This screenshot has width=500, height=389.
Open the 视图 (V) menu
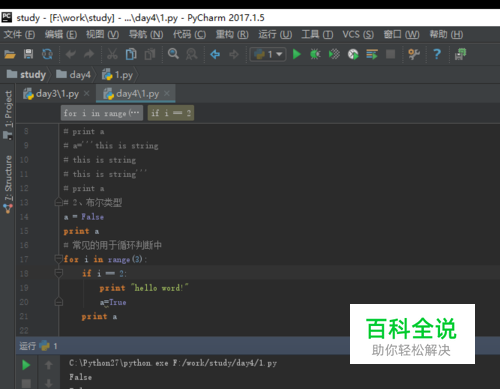click(x=102, y=34)
